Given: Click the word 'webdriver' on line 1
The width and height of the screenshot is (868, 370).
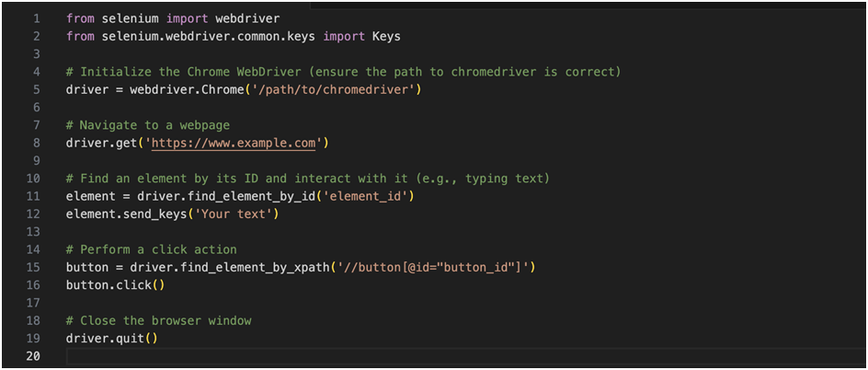Looking at the screenshot, I should click(247, 18).
